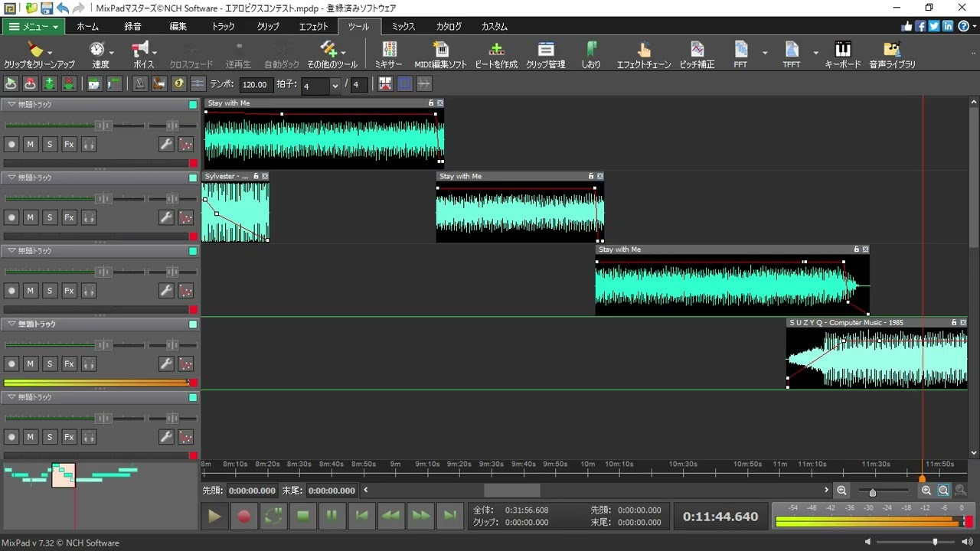Click the first track's pan slider
This screenshot has height=551, width=980.
click(x=172, y=126)
